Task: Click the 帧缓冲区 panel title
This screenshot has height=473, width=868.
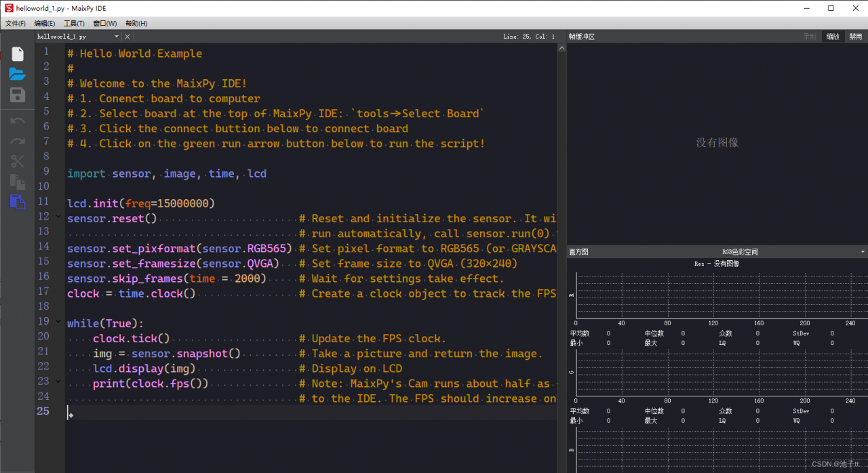Action: tap(582, 37)
